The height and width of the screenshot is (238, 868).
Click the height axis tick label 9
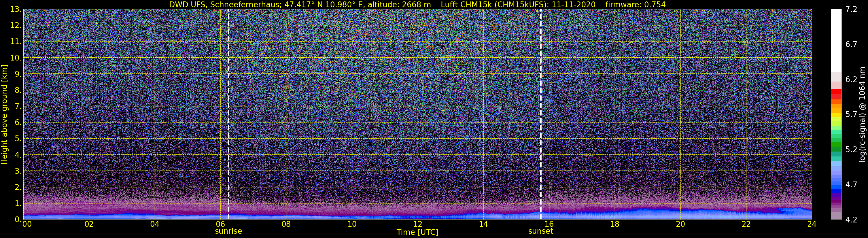(18, 74)
